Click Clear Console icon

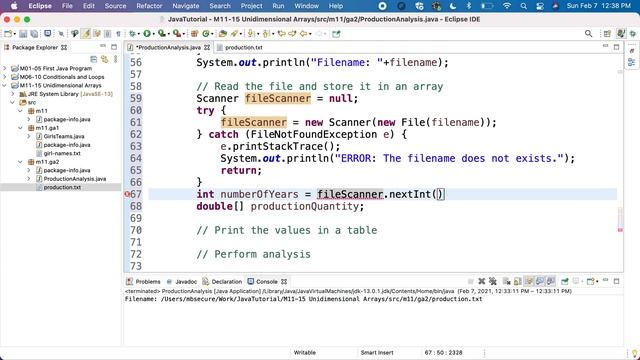click(507, 281)
